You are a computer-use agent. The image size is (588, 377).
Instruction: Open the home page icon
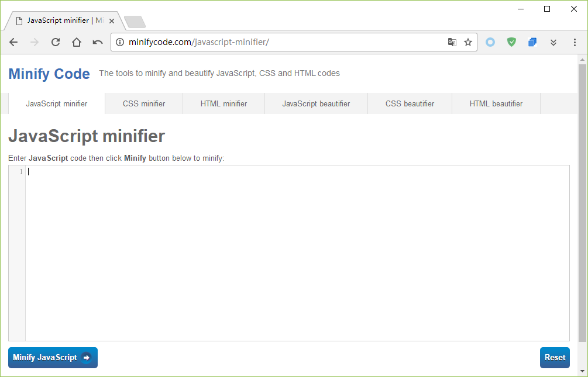click(x=77, y=42)
